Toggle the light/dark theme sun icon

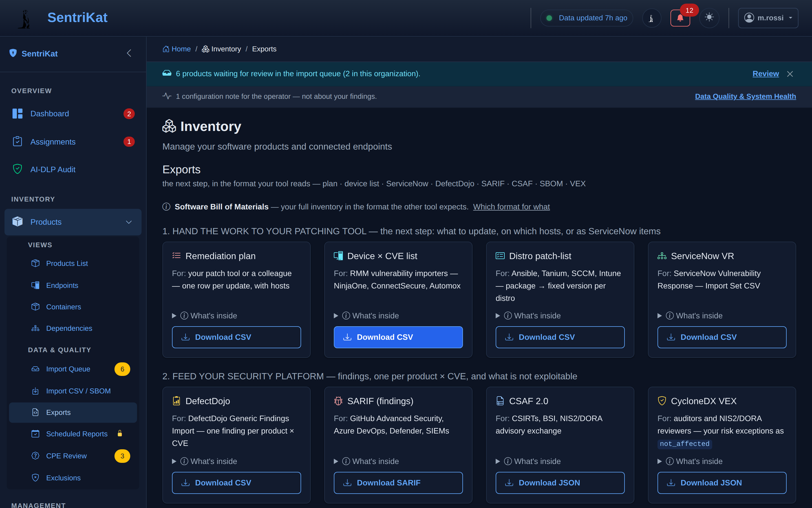coord(709,18)
